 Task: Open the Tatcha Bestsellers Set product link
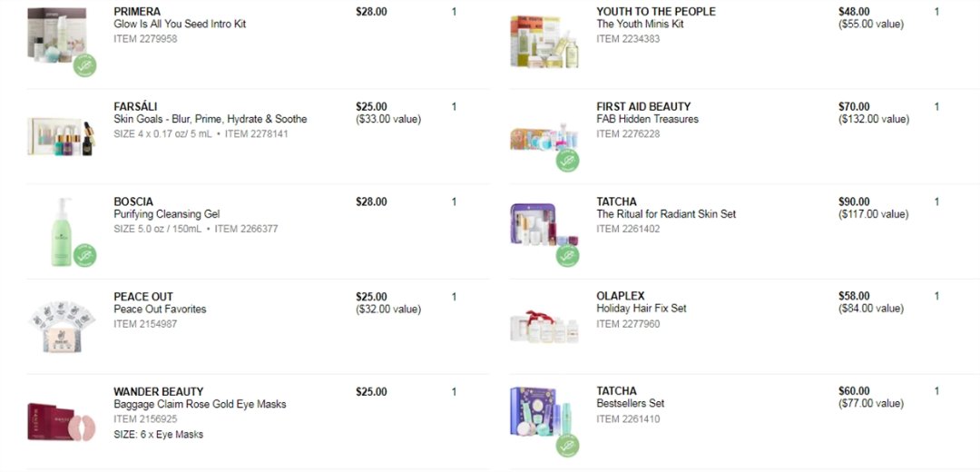(x=631, y=404)
